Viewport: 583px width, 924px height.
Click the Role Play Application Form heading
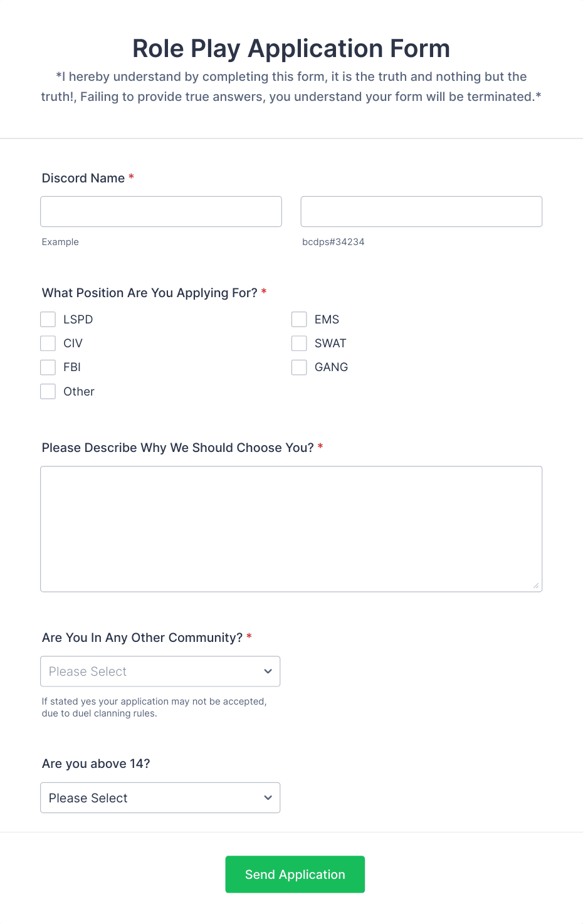point(291,49)
